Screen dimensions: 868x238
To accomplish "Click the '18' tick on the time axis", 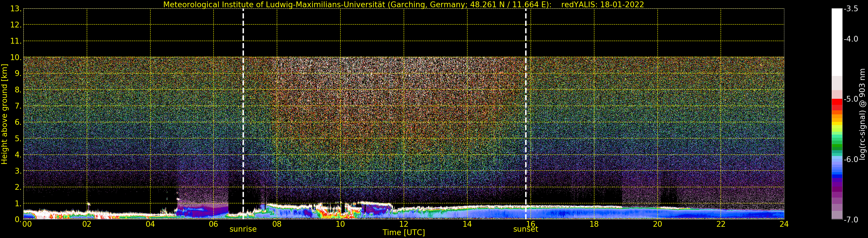I will (594, 224).
